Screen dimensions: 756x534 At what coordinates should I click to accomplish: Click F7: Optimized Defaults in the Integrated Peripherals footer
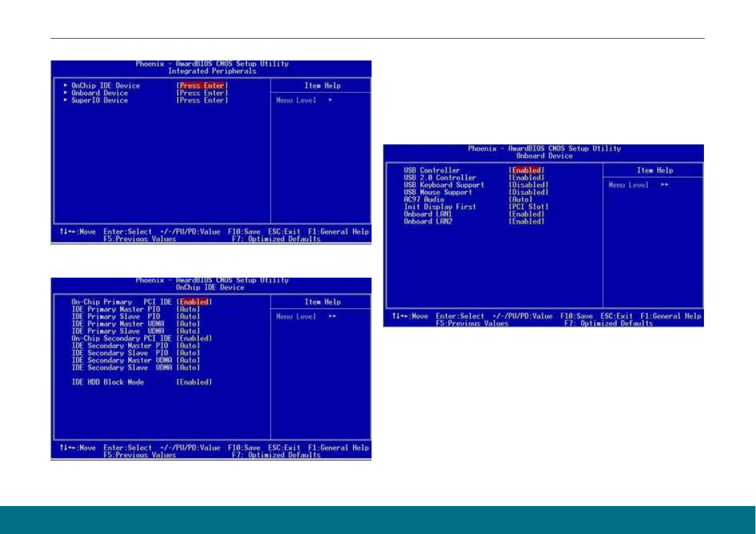[x=276, y=239]
